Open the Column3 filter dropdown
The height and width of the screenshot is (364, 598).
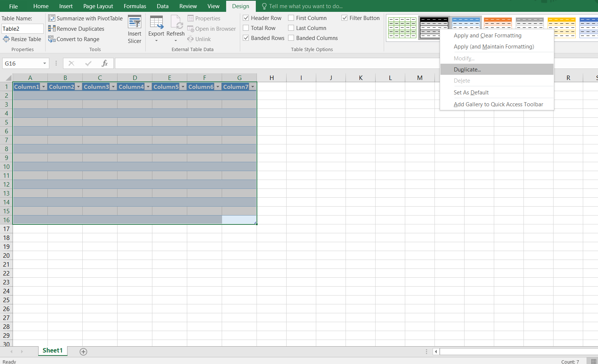pyautogui.click(x=113, y=87)
